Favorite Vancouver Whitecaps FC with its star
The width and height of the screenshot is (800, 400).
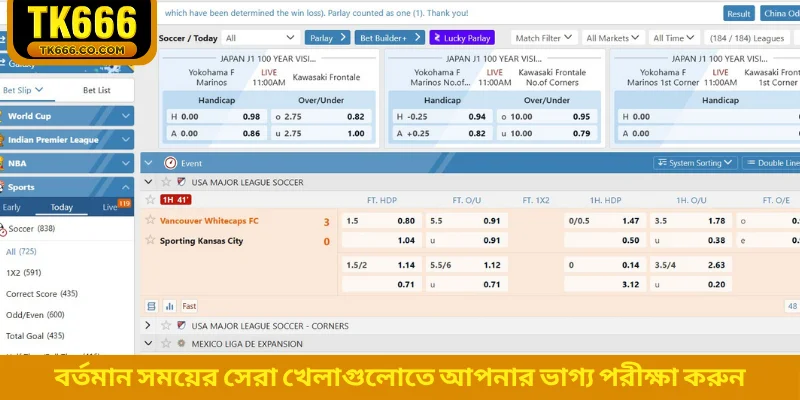coord(150,220)
